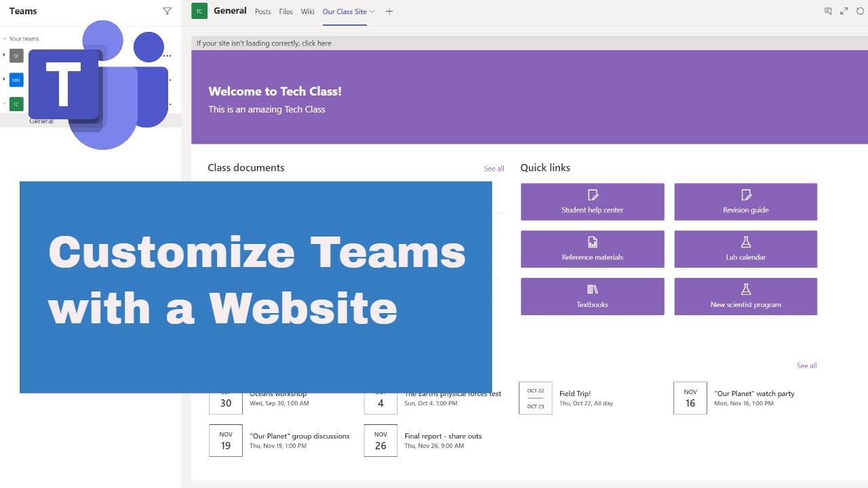This screenshot has height=488, width=868.
Task: Click the NOV 26 date box
Action: pos(380,441)
